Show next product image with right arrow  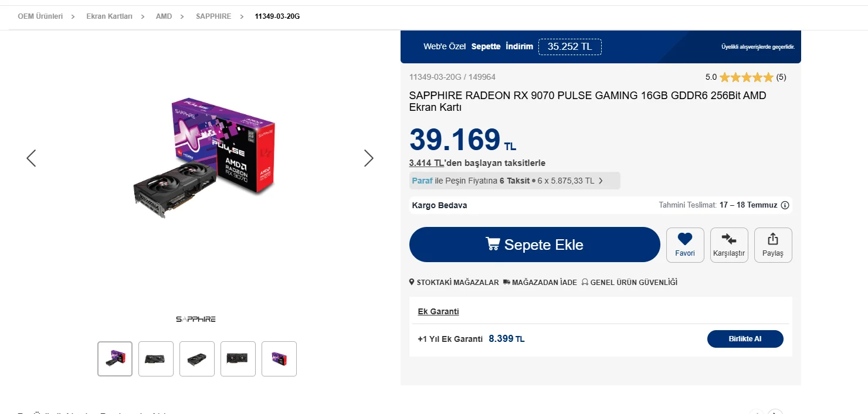pos(368,158)
